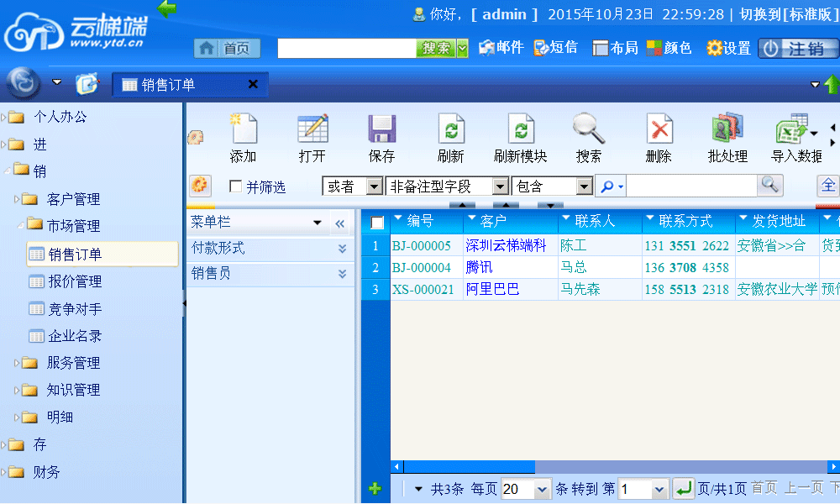Viewport: 840px width, 504px height.
Task: Open 设置 (Settings) gear
Action: point(728,48)
